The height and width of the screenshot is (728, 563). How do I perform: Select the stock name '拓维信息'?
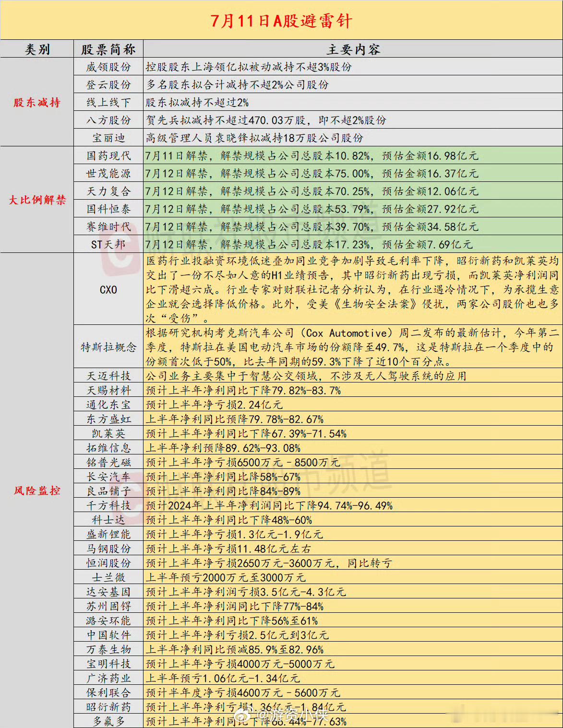(x=108, y=448)
